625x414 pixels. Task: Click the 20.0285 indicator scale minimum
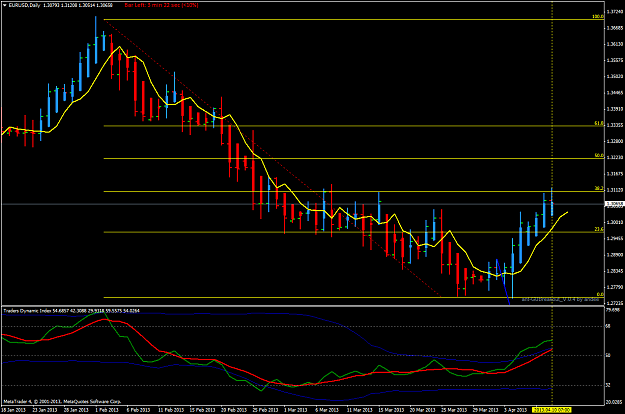(x=614, y=402)
